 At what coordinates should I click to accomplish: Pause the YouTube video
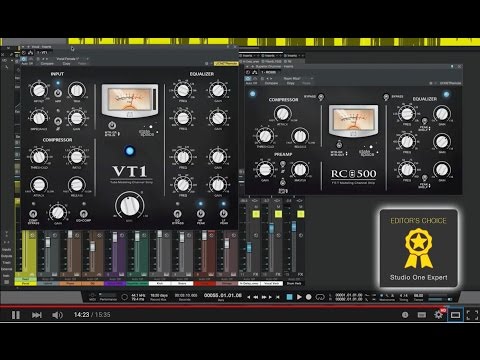pos(16,315)
